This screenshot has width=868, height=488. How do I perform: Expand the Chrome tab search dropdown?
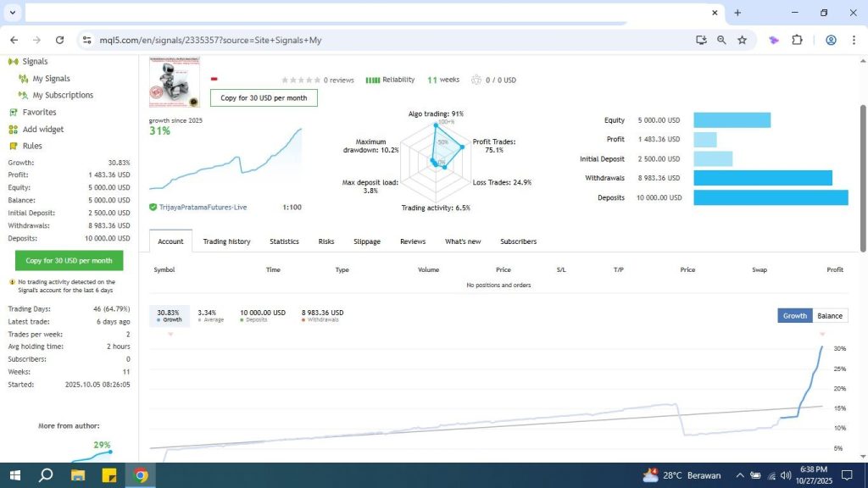click(12, 13)
